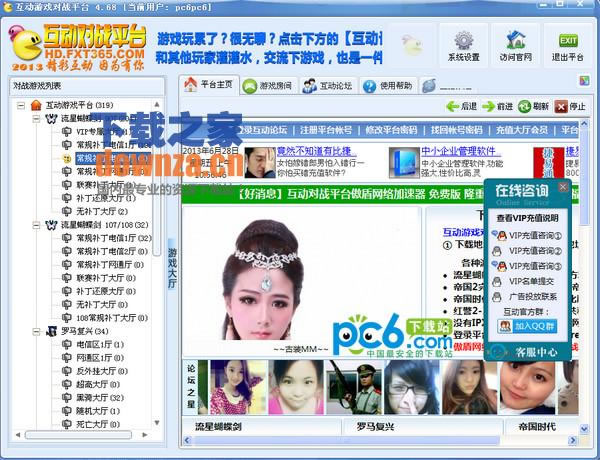This screenshot has height=460, width=600.
Task: Click 充值大厅会员 link
Action: coord(522,130)
